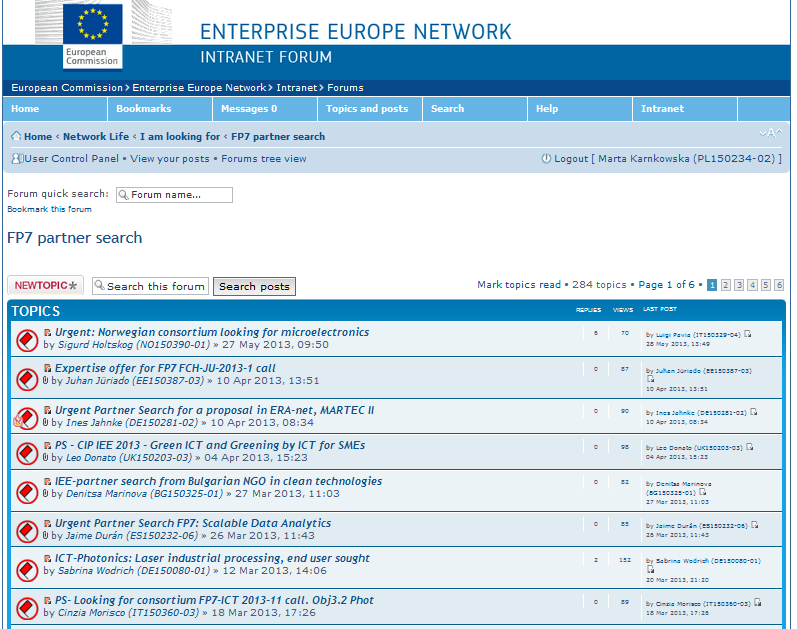View latest post icon under Sabrina Wodrich last post
797x629 pixels.
(x=650, y=569)
